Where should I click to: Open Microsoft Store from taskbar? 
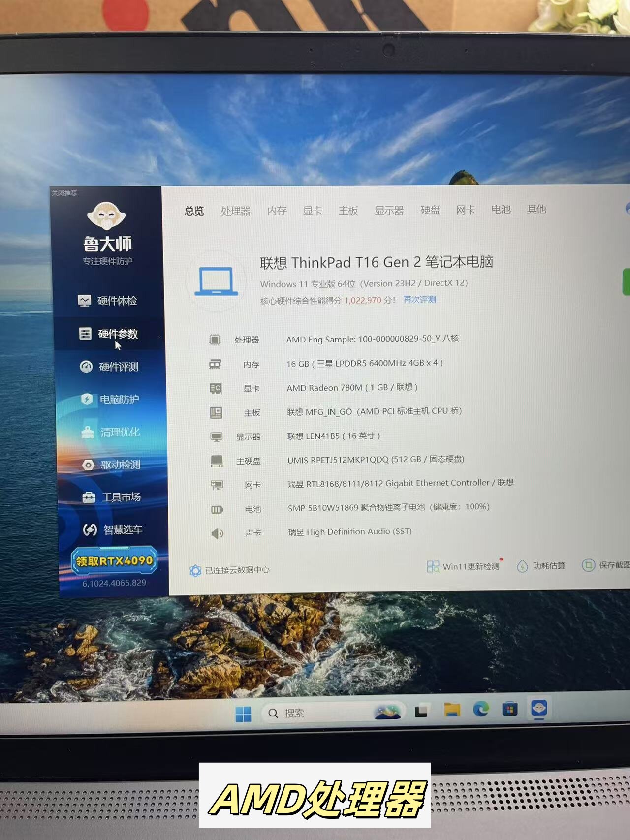[x=510, y=709]
